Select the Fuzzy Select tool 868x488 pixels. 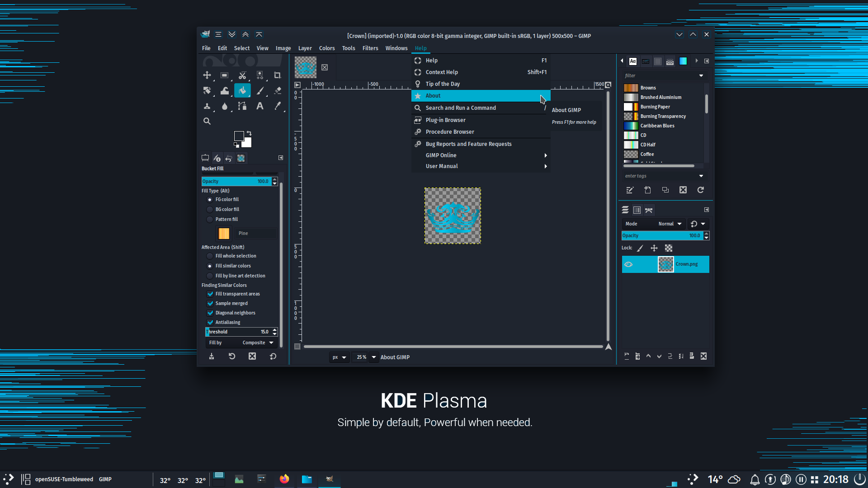[260, 75]
